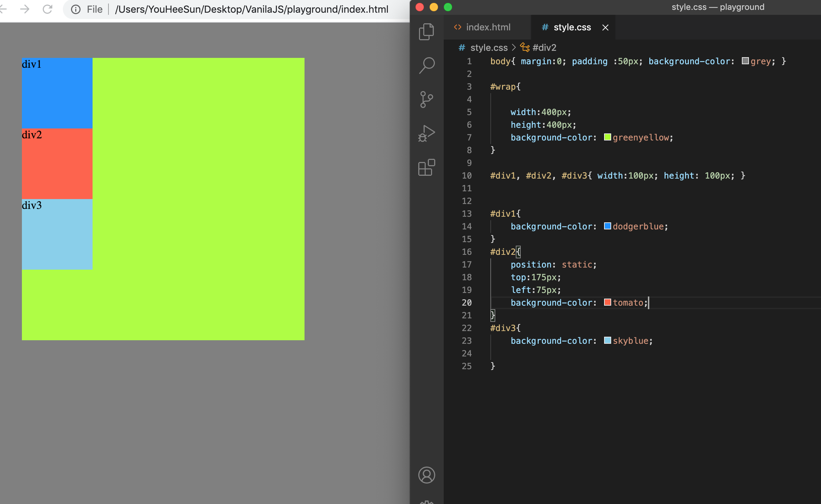821x504 pixels.
Task: Open the Explorer view in activity bar
Action: 426,32
